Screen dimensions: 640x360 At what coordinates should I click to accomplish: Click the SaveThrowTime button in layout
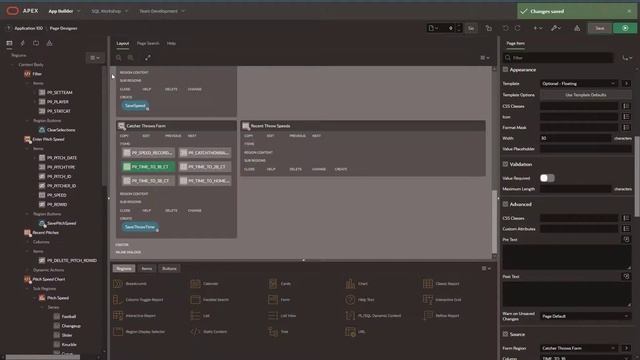tap(140, 227)
